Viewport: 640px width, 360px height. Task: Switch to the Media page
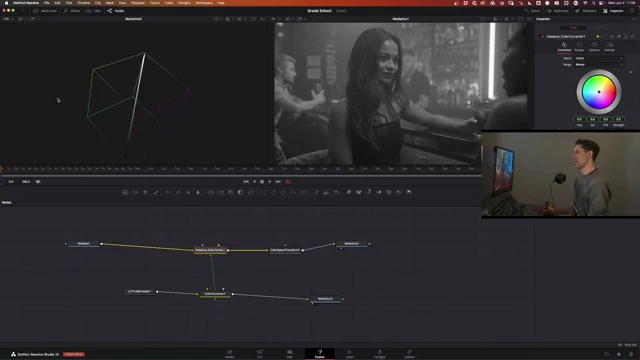[x=230, y=354]
